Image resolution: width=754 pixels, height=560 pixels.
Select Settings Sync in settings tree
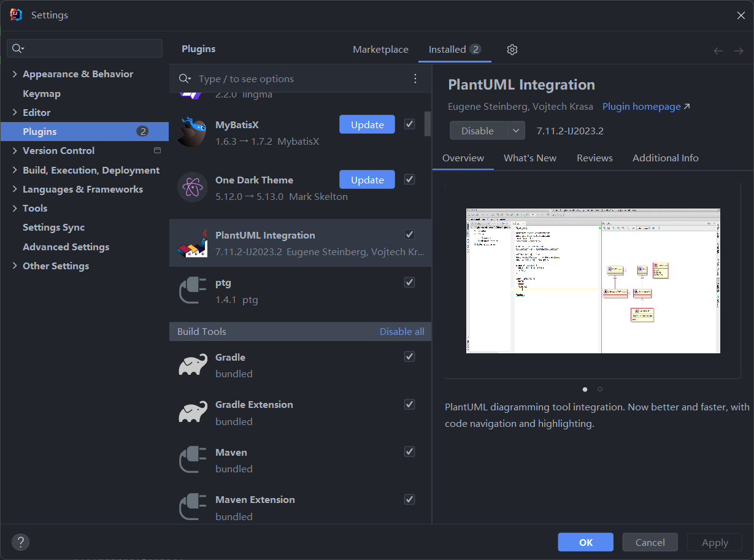[53, 227]
